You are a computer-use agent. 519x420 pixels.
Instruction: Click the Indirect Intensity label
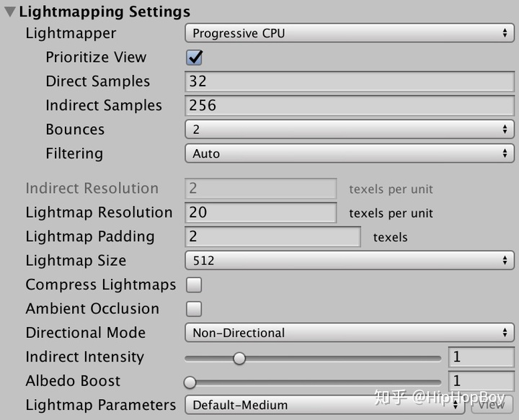pyautogui.click(x=85, y=357)
